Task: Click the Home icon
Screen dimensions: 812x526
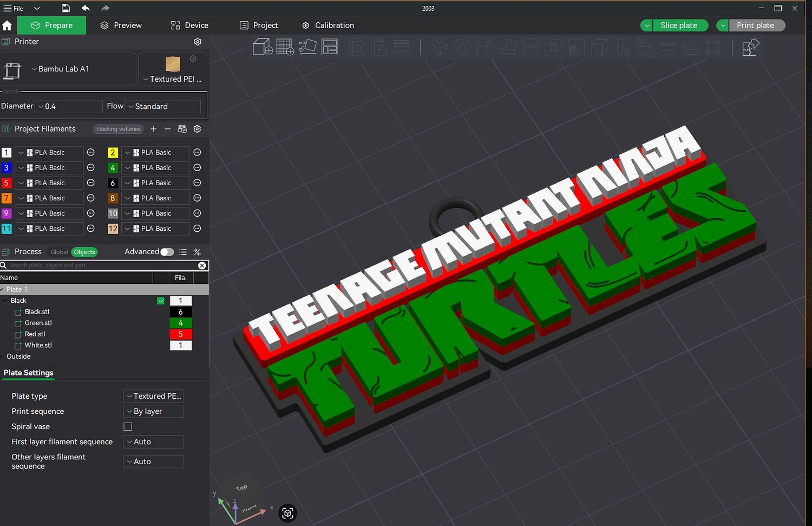Action: click(x=7, y=25)
